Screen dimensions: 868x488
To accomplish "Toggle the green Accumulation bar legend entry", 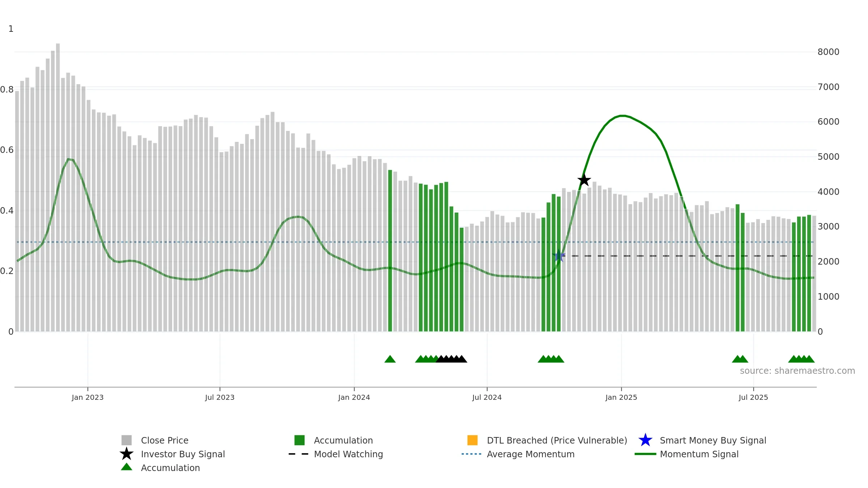I will click(x=299, y=440).
